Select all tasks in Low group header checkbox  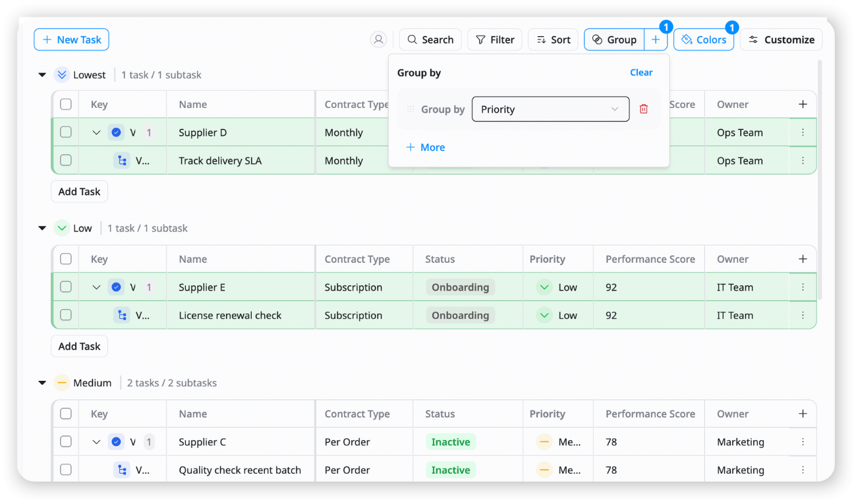point(66,259)
